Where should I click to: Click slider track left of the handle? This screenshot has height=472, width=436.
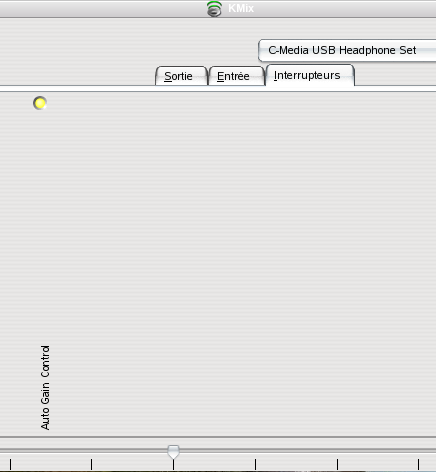pos(83,450)
